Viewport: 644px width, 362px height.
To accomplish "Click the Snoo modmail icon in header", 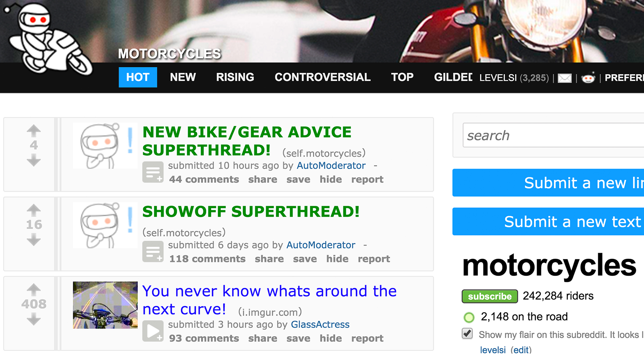I will tap(588, 78).
